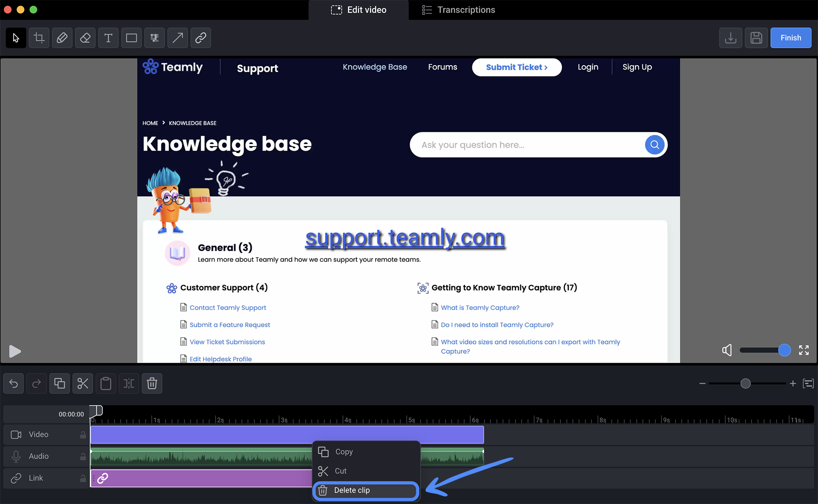818x504 pixels.
Task: Click the save floppy disk icon
Action: click(x=756, y=38)
